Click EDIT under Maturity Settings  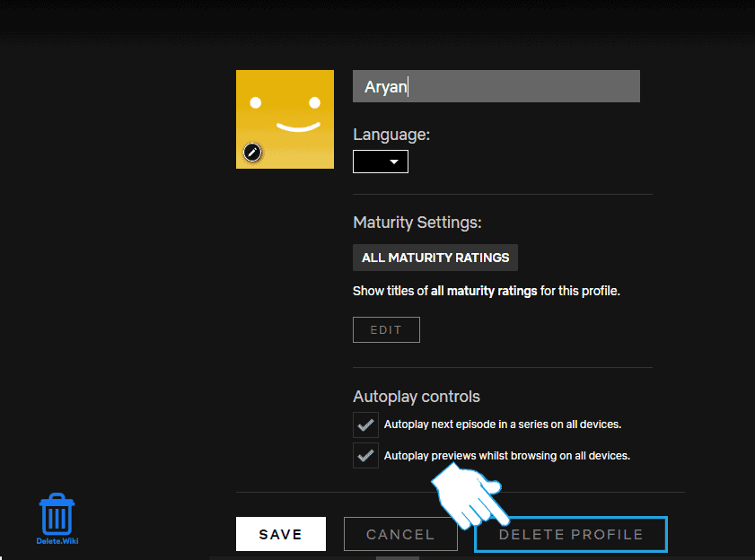point(386,329)
